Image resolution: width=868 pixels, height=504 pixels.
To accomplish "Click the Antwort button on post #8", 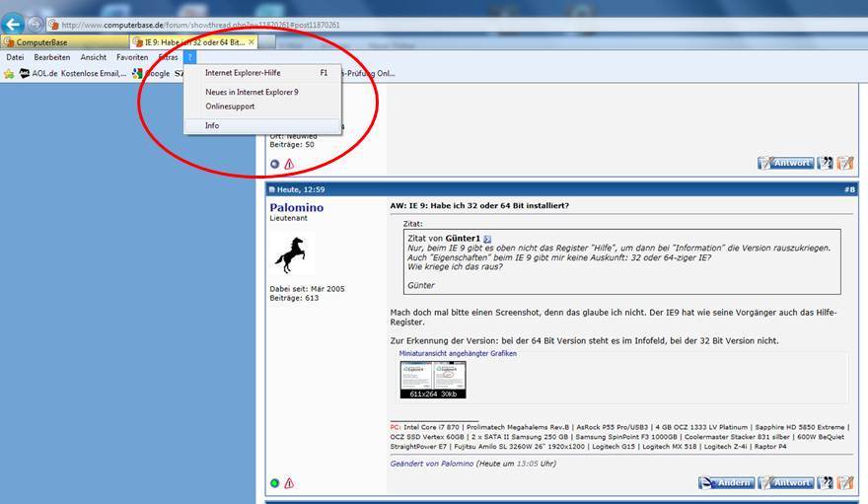I will tap(785, 483).
